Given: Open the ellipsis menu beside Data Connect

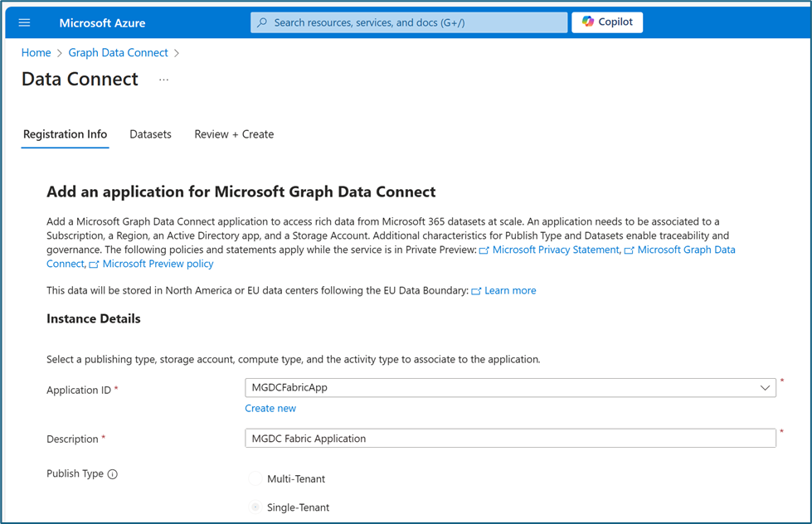Looking at the screenshot, I should (163, 80).
